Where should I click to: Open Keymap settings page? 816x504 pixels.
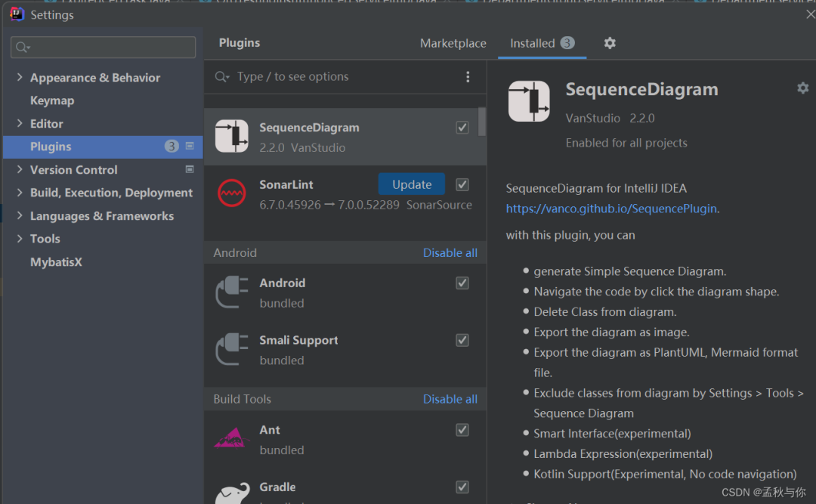52,100
